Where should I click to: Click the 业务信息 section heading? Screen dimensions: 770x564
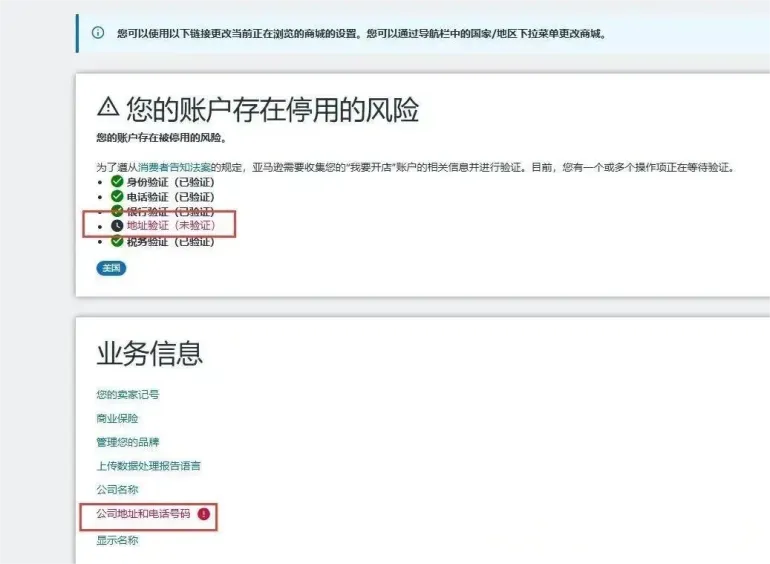tap(150, 353)
